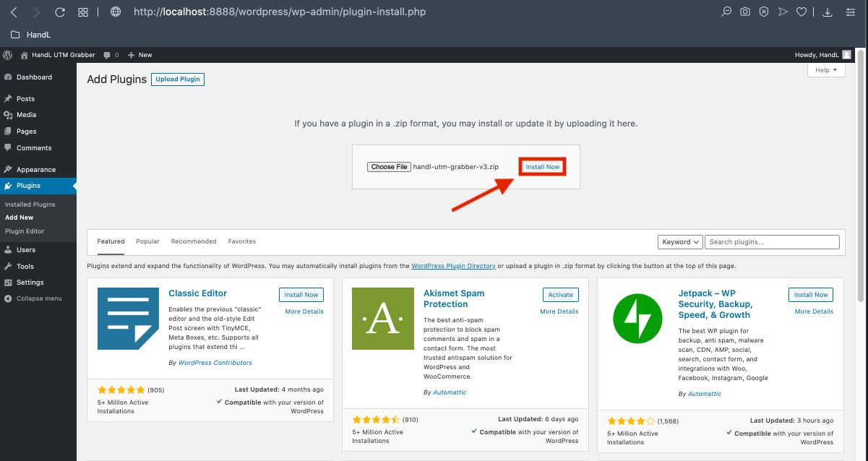Activate the Akismet Spam Protection plugin

560,295
